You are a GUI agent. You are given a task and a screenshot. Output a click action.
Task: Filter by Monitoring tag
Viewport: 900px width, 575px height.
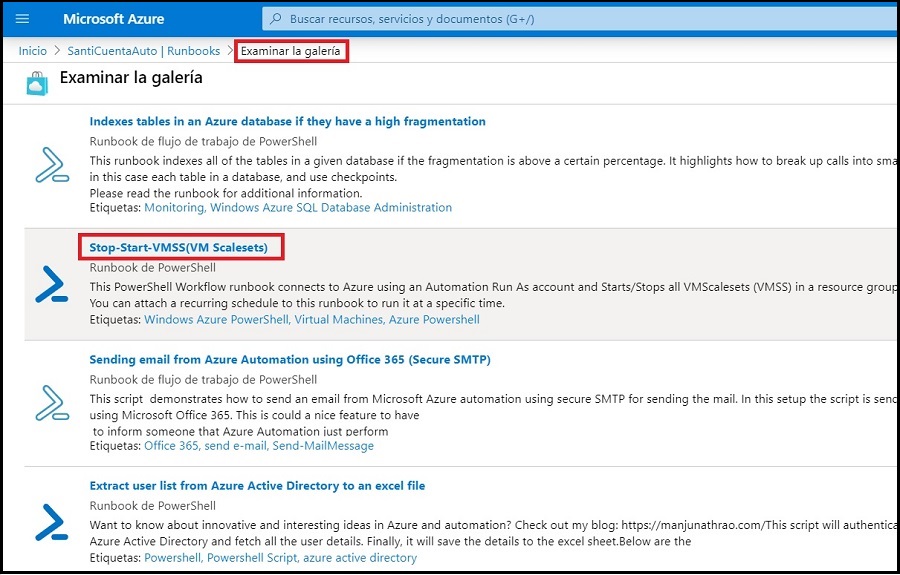coord(174,207)
